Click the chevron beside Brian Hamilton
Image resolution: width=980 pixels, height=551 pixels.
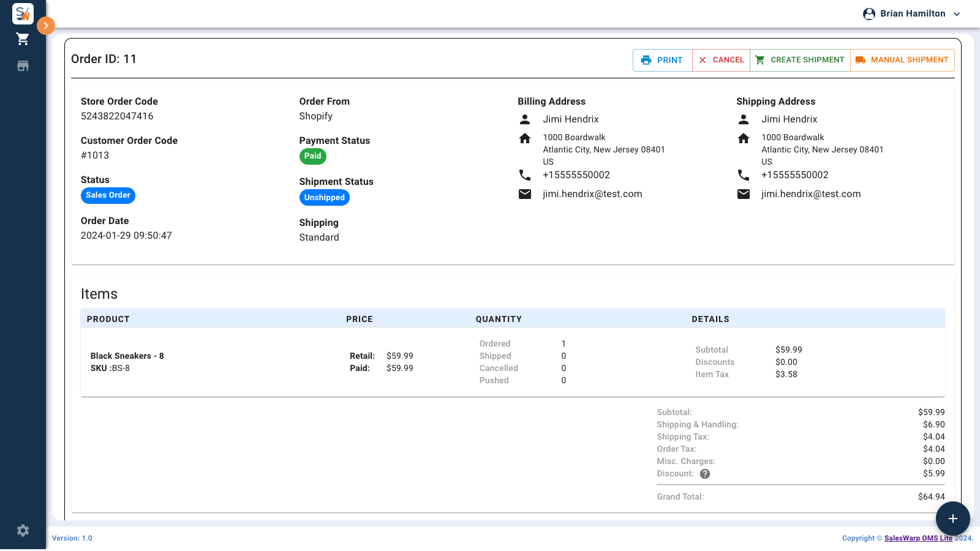coord(957,14)
